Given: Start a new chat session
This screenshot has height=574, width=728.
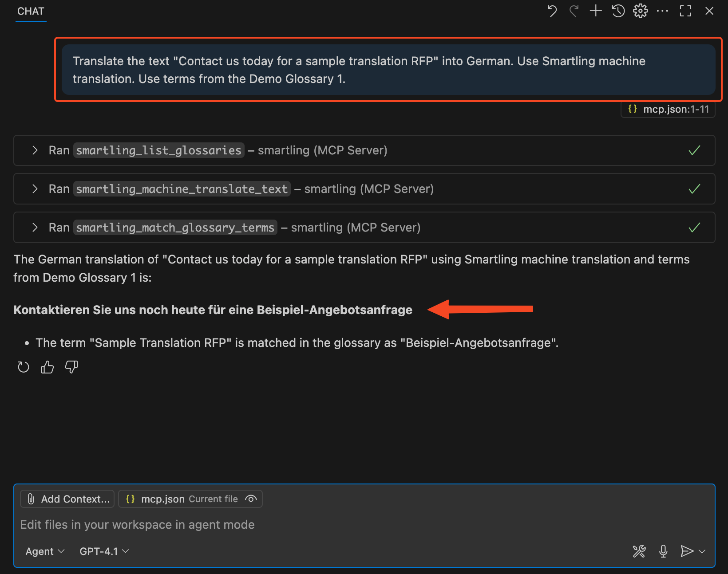Looking at the screenshot, I should 595,11.
